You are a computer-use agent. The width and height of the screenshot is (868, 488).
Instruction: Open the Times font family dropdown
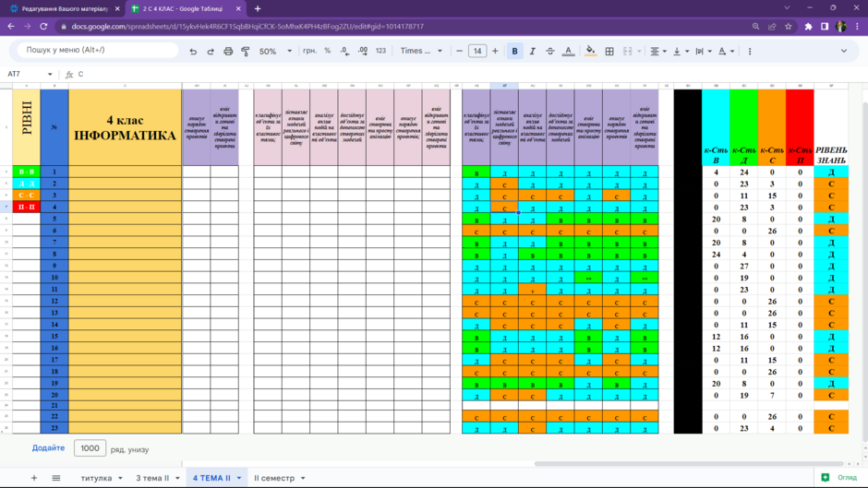pyautogui.click(x=421, y=51)
